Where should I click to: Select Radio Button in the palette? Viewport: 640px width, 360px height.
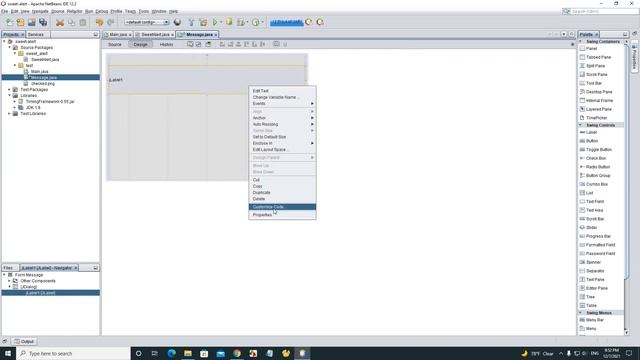pyautogui.click(x=598, y=167)
